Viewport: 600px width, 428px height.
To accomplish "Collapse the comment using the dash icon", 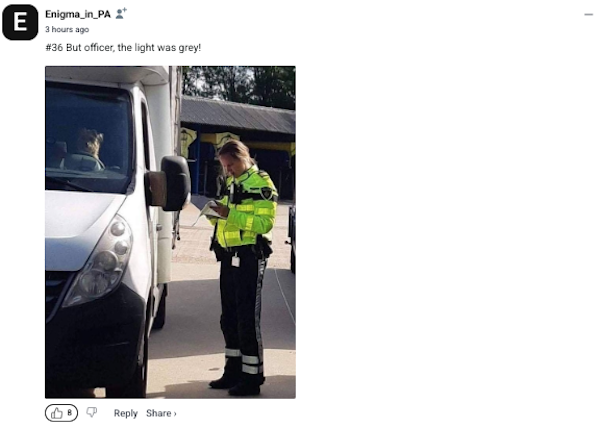I will pyautogui.click(x=589, y=15).
